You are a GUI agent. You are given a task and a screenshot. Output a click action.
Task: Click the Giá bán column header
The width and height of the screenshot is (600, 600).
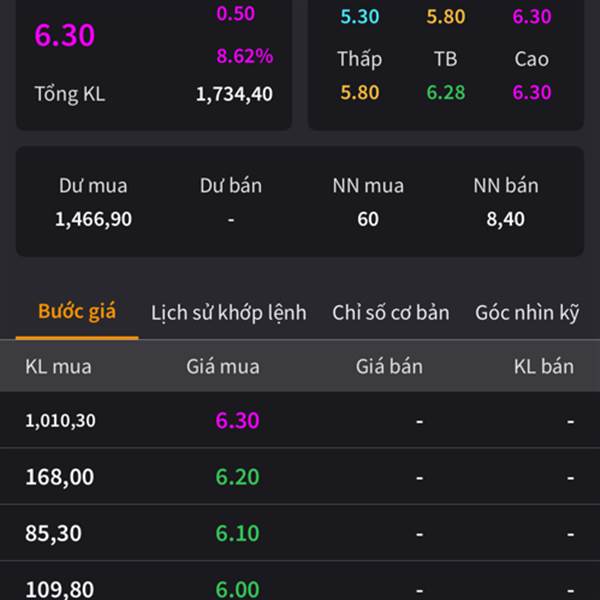point(390,367)
